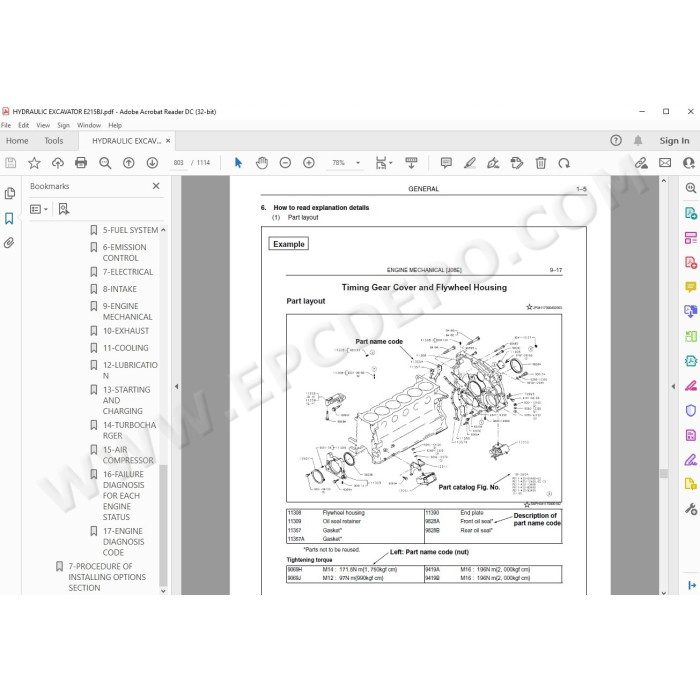The width and height of the screenshot is (700, 700).
Task: Open the Help menu
Action: pyautogui.click(x=115, y=125)
